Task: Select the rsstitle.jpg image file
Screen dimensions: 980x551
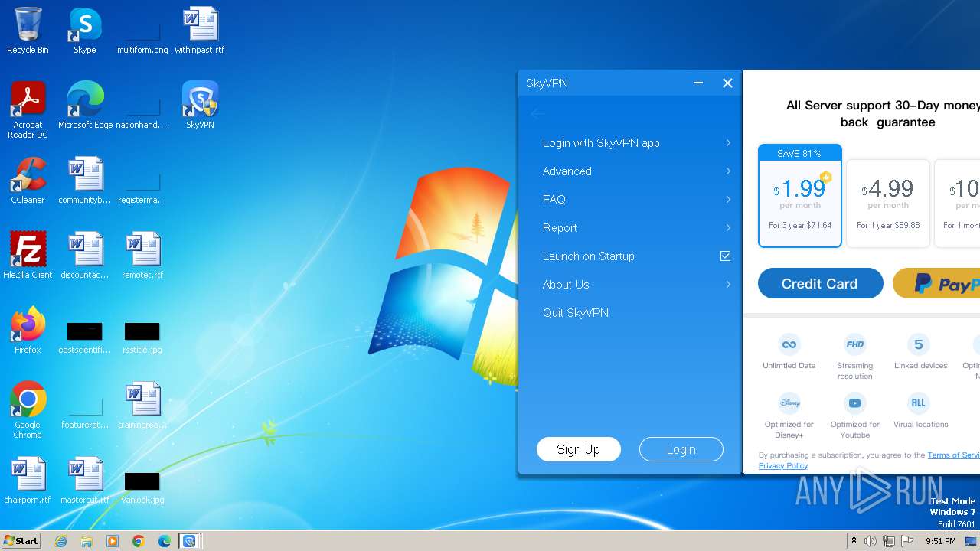Action: tap(142, 337)
